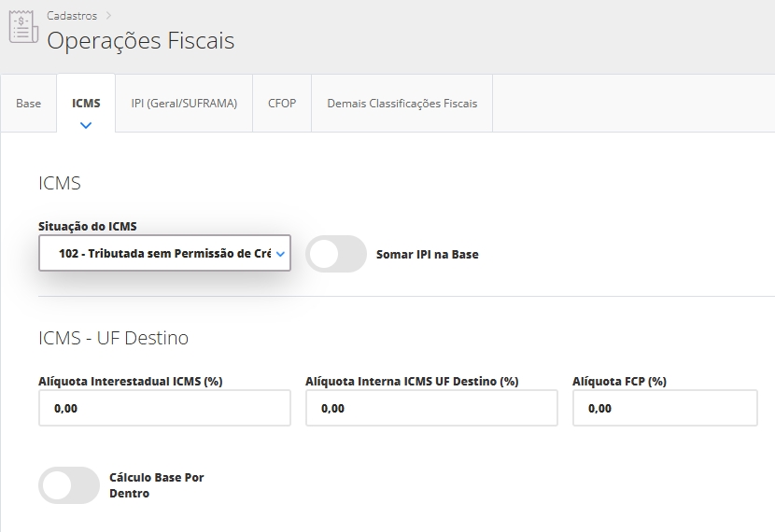
Task: Open Demais Classificações Fiscais tab
Action: 402,104
